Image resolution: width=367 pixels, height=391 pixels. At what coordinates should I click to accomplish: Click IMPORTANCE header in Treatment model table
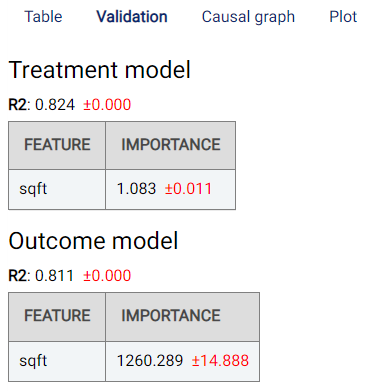click(x=171, y=145)
